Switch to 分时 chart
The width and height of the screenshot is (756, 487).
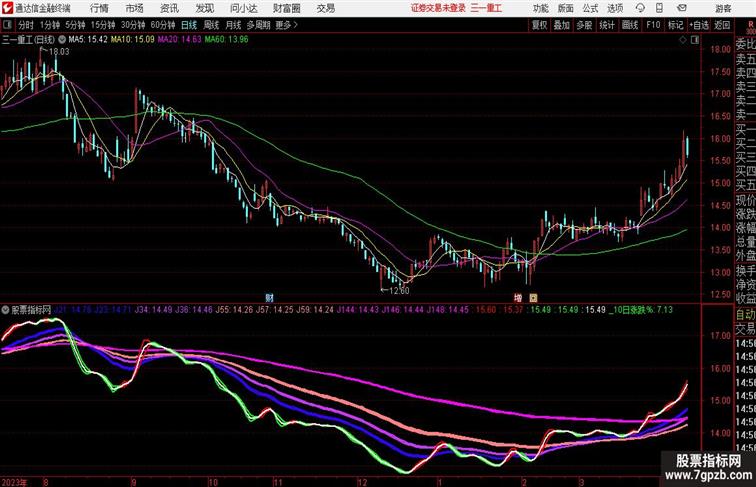click(x=26, y=25)
